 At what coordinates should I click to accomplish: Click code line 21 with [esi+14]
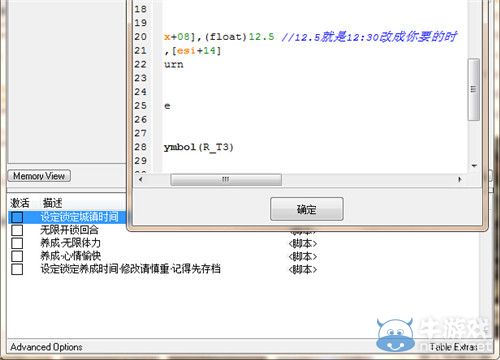click(x=193, y=51)
